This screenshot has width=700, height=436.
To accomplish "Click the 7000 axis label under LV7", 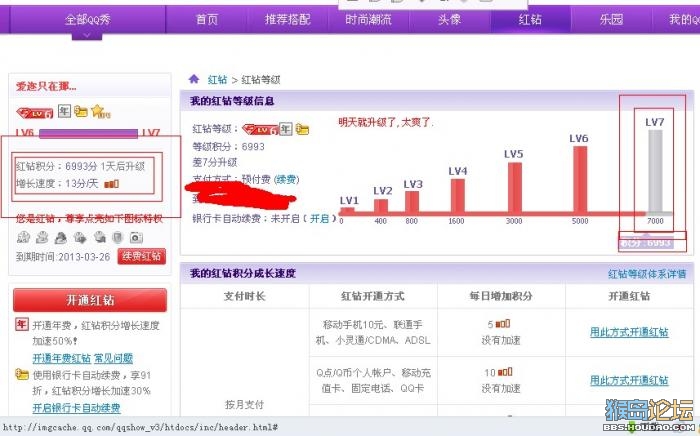I will tap(655, 221).
